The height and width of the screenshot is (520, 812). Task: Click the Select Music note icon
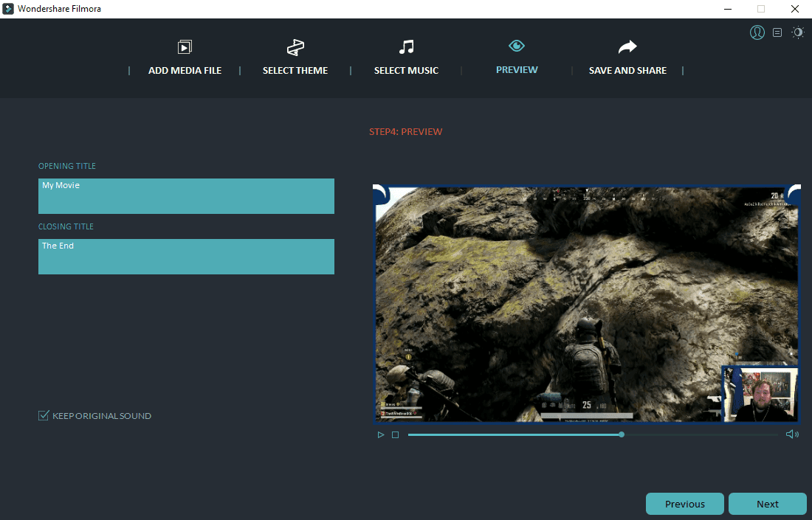406,47
